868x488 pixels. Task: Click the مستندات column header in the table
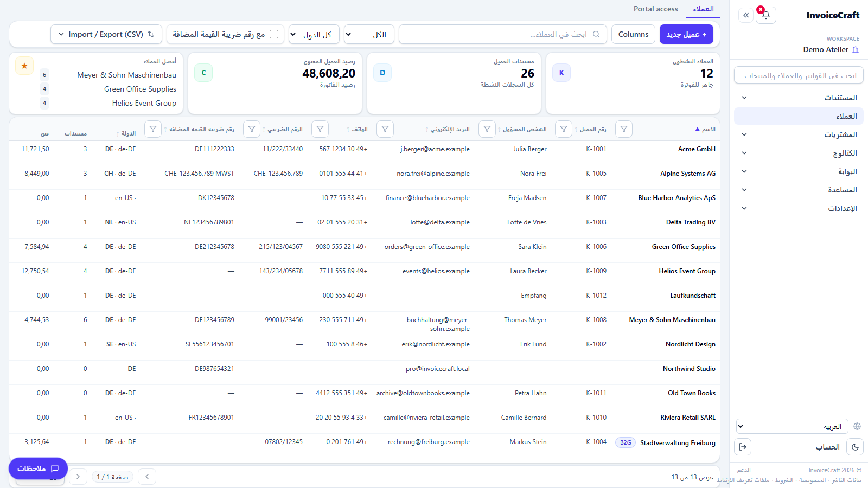[x=76, y=133]
